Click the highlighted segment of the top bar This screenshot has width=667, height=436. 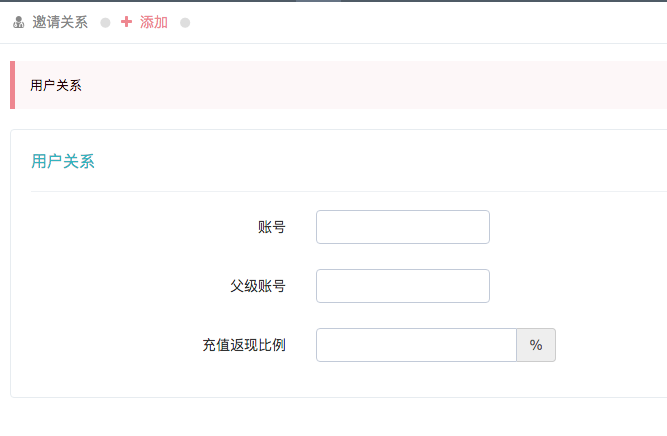coord(318,1)
